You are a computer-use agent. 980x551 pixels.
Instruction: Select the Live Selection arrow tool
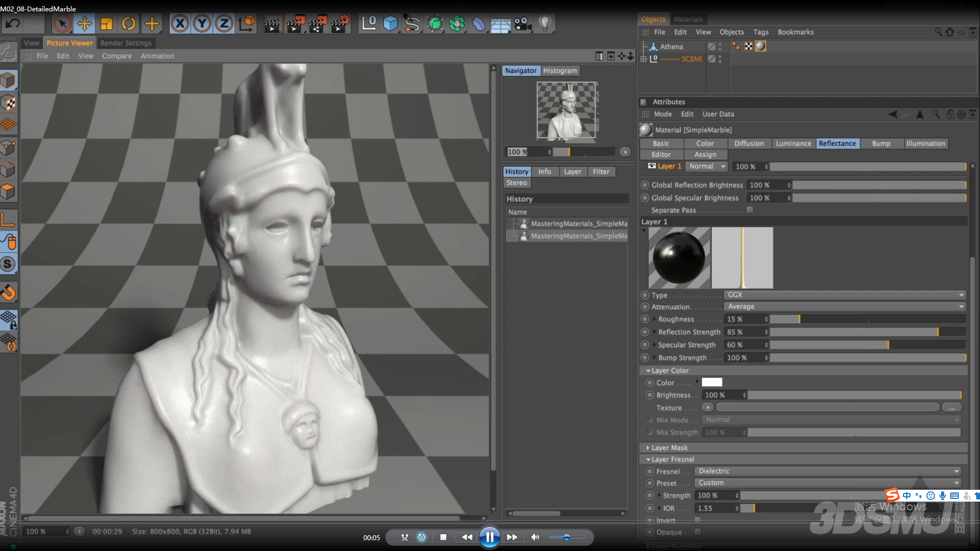tap(62, 24)
